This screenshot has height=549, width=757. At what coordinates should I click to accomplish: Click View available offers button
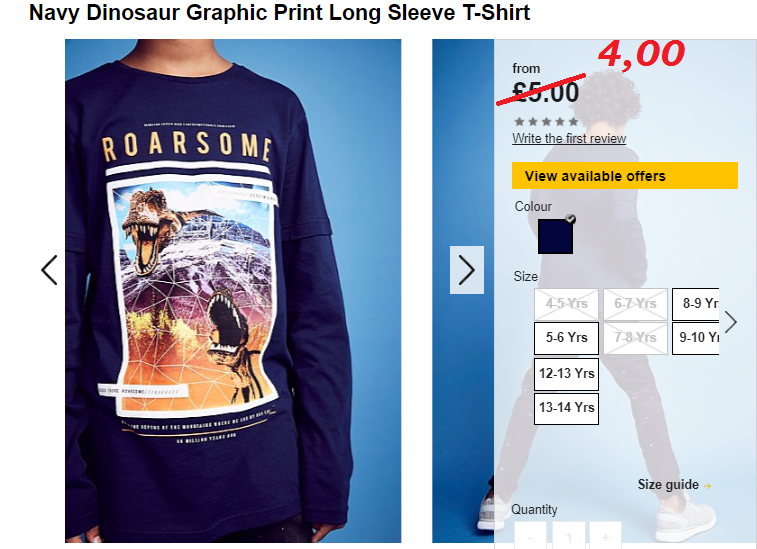(x=625, y=176)
